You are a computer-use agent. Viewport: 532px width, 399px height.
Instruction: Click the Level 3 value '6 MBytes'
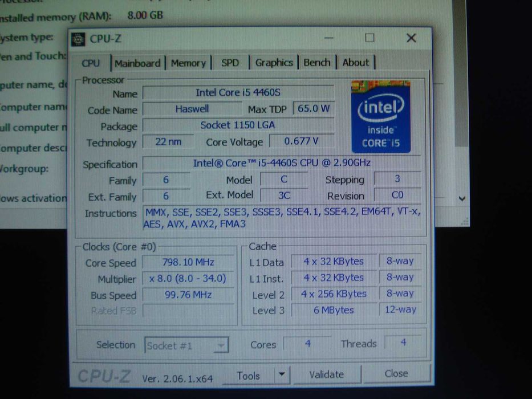(334, 310)
